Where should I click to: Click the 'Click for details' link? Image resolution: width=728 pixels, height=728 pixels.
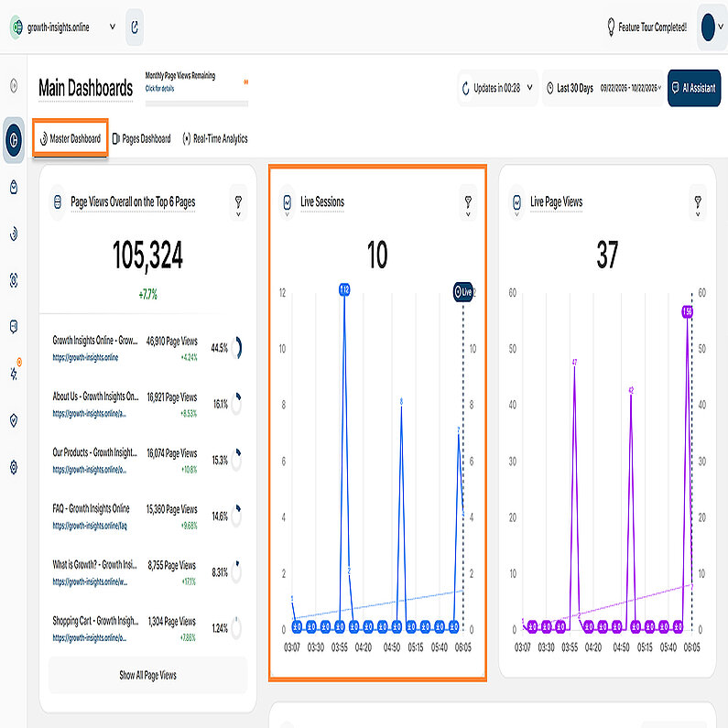(x=159, y=88)
